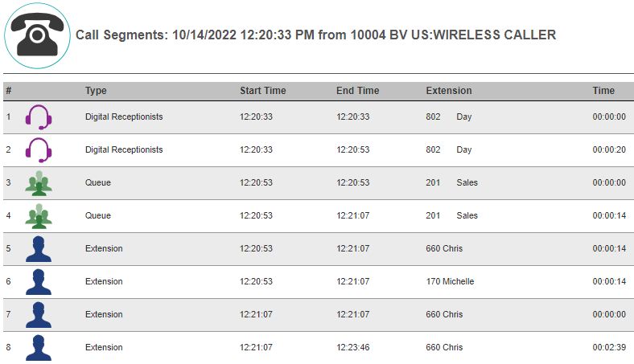Click the End Time column header
Screen dimensions: 634x364
357,91
